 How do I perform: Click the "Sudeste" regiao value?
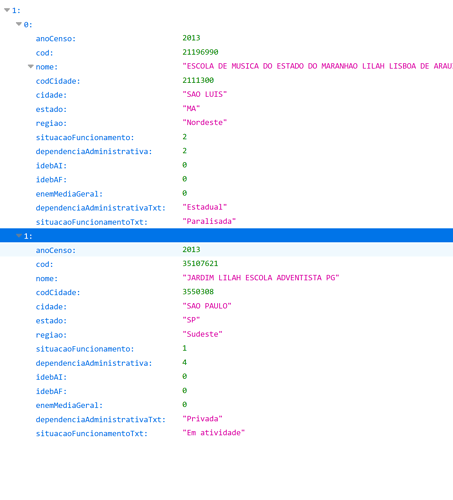tap(202, 334)
